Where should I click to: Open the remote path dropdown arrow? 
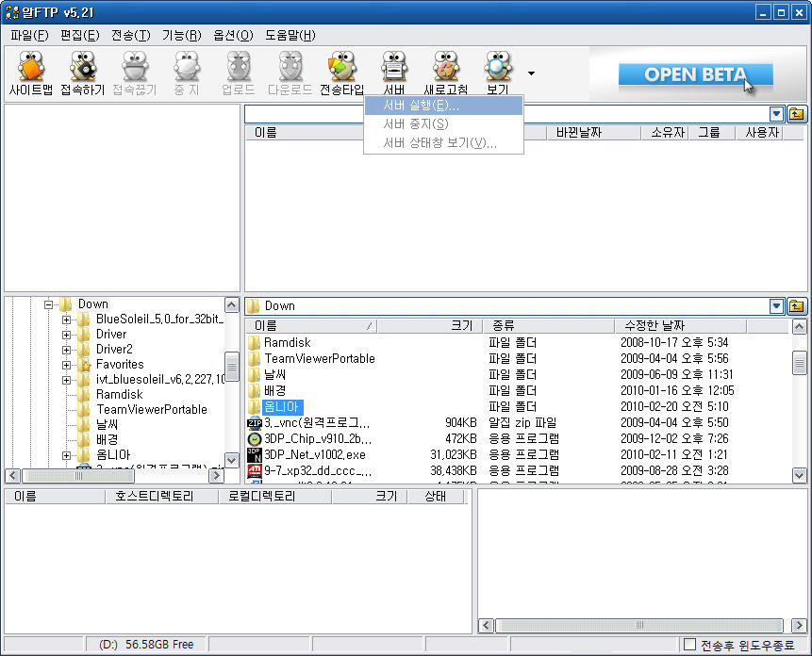(776, 114)
